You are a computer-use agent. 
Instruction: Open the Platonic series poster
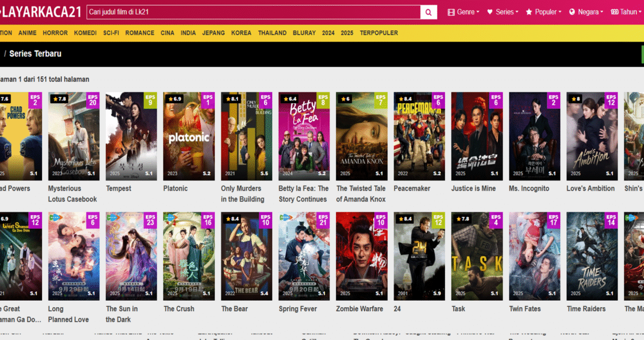click(x=189, y=136)
